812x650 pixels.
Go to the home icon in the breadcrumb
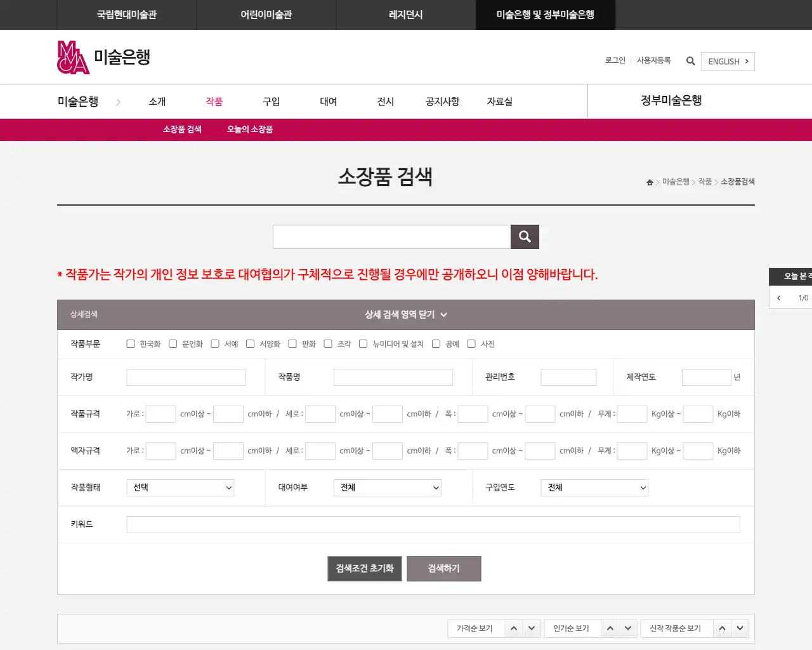click(x=650, y=182)
